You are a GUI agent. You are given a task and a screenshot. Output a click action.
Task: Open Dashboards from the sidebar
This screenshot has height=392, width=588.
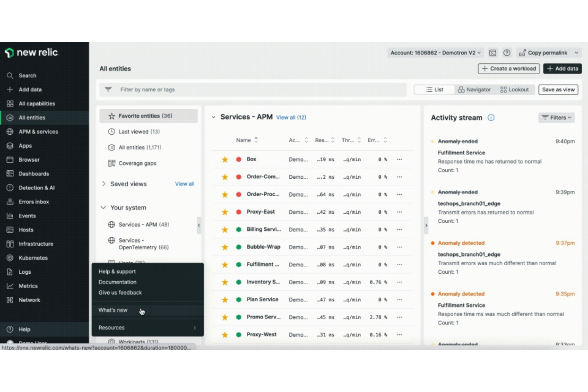[34, 174]
